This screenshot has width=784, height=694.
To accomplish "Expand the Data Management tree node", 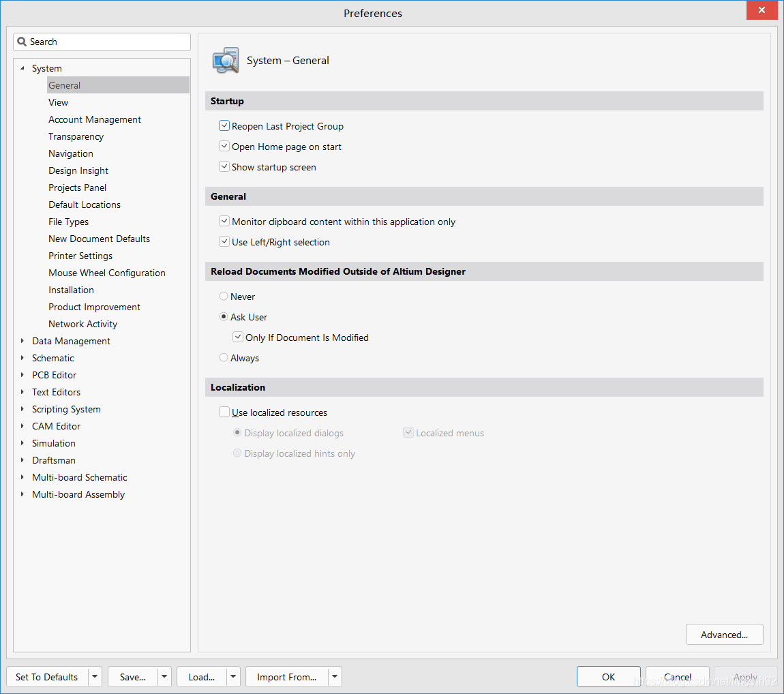I will pos(22,341).
